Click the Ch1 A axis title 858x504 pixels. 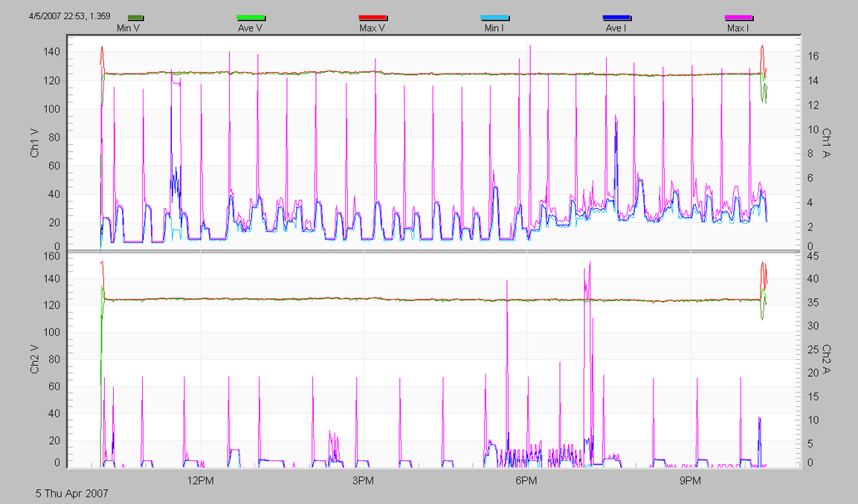tap(825, 143)
